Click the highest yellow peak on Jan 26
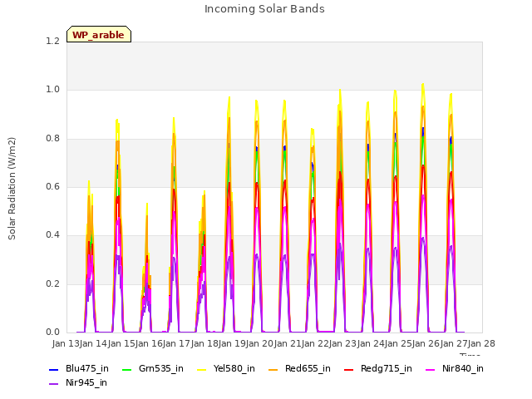This screenshot has height=399, width=532. point(423,85)
